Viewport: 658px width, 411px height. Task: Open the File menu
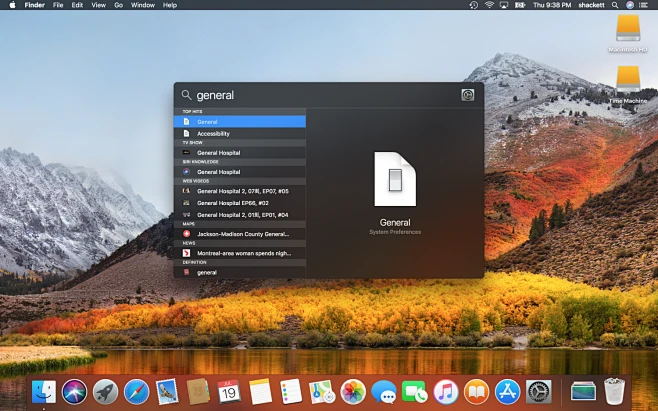[x=58, y=5]
